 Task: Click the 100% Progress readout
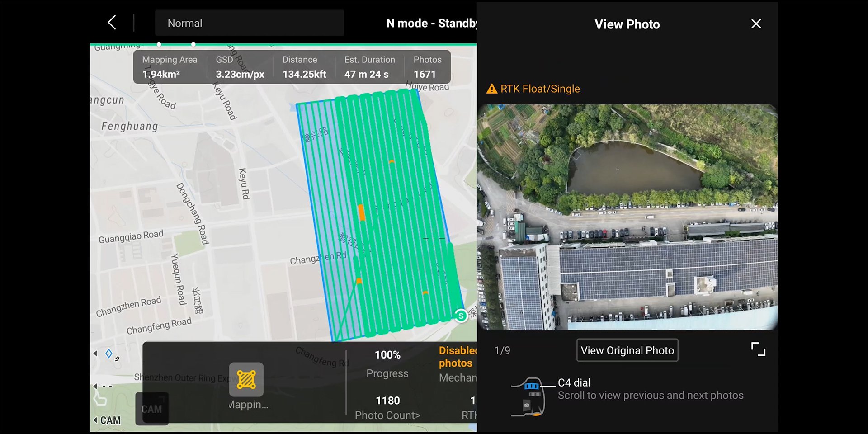(387, 364)
